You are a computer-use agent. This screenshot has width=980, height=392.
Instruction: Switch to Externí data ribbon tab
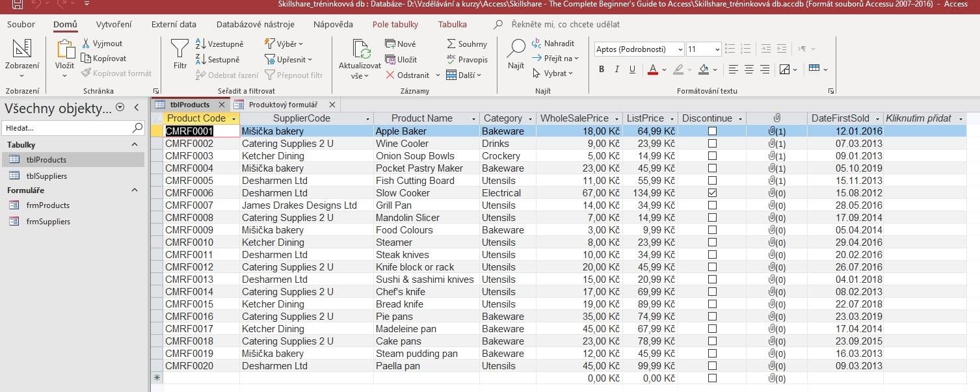pyautogui.click(x=174, y=24)
